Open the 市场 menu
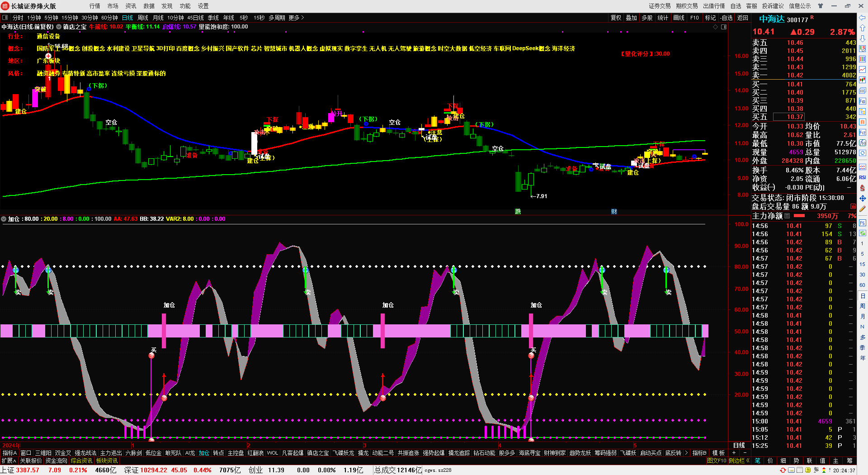This screenshot has height=475, width=868. click(x=113, y=6)
